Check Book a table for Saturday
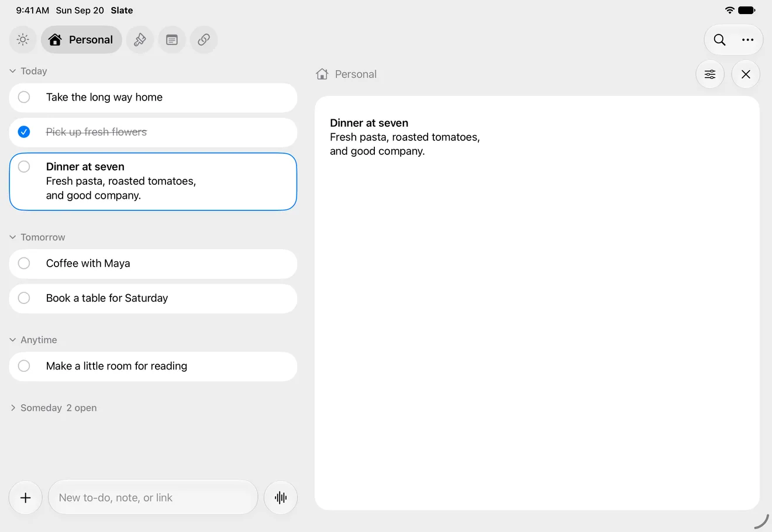772x532 pixels. tap(24, 298)
